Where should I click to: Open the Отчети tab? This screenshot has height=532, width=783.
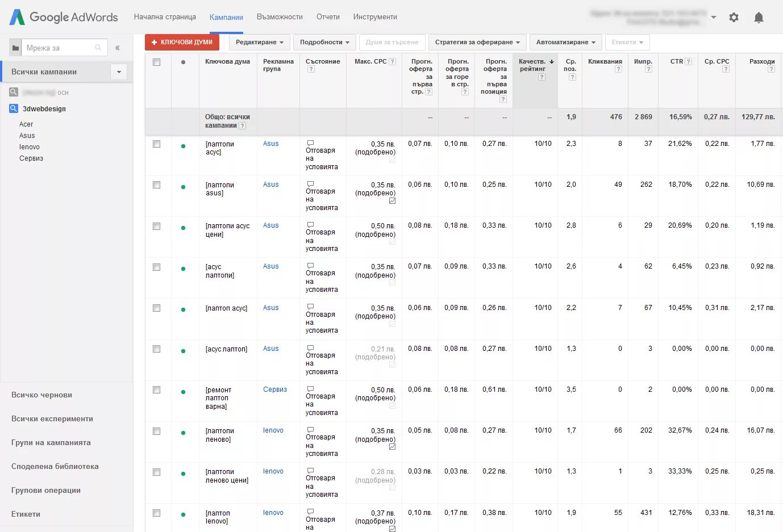(328, 17)
